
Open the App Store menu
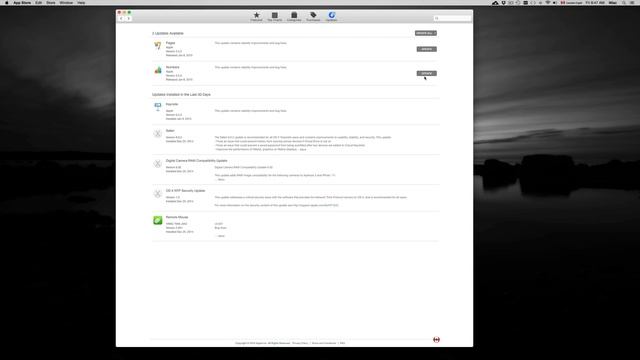coord(22,3)
